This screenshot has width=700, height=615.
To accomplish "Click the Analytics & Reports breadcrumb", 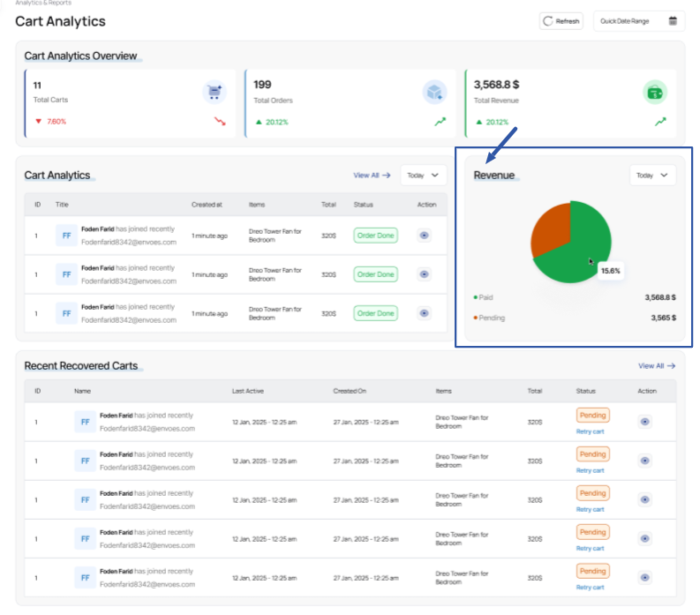I will (x=43, y=4).
